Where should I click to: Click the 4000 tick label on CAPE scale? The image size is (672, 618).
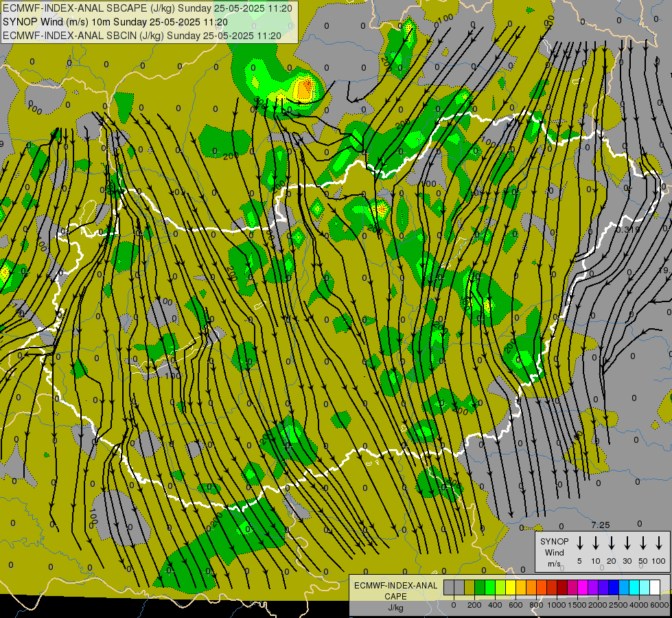(x=639, y=605)
